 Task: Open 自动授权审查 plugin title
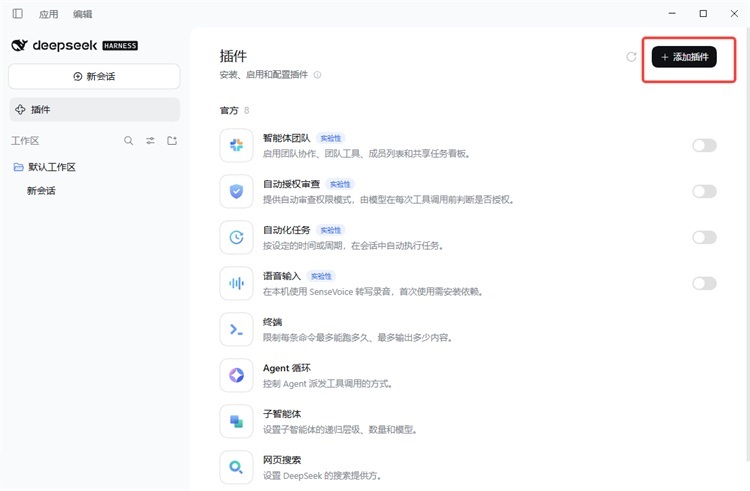291,184
